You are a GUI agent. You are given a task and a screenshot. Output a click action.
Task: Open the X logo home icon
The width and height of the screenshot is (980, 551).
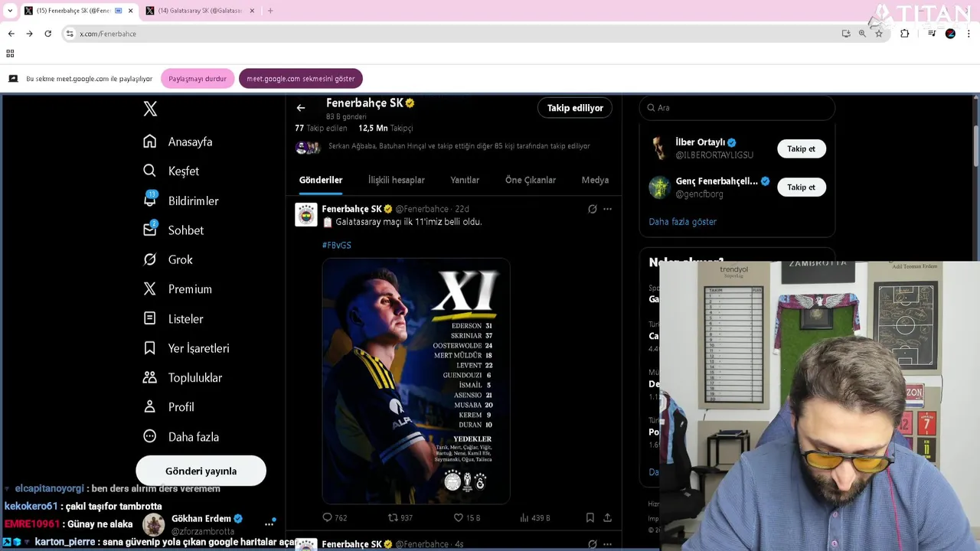tap(150, 109)
